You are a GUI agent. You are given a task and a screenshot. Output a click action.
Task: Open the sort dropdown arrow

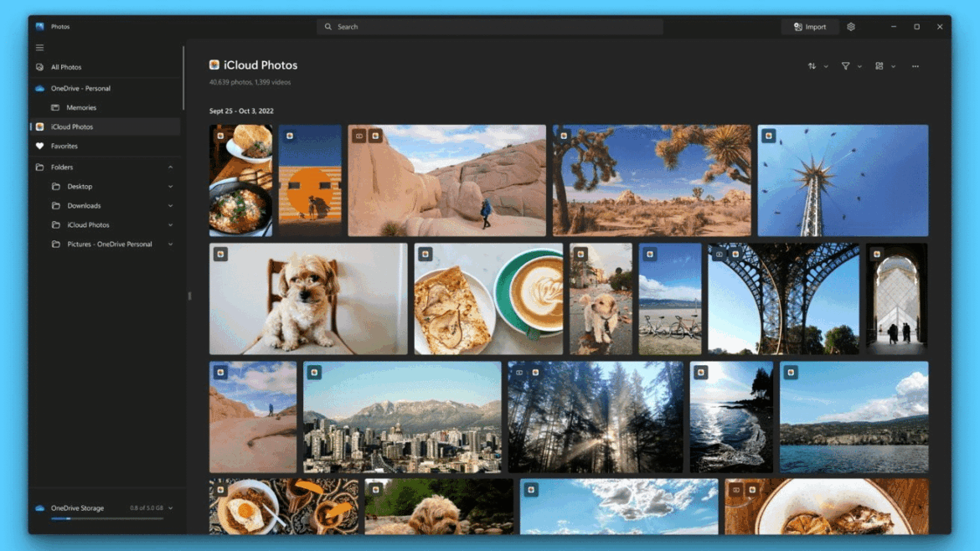coord(826,65)
